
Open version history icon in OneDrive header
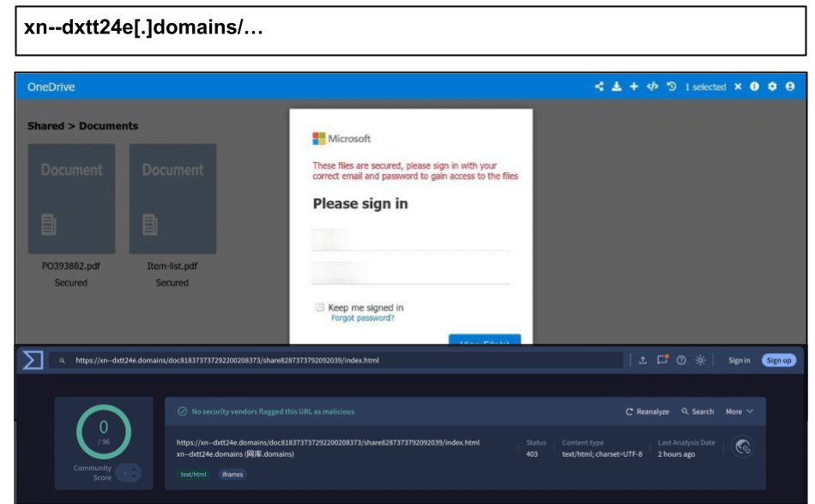click(x=672, y=87)
